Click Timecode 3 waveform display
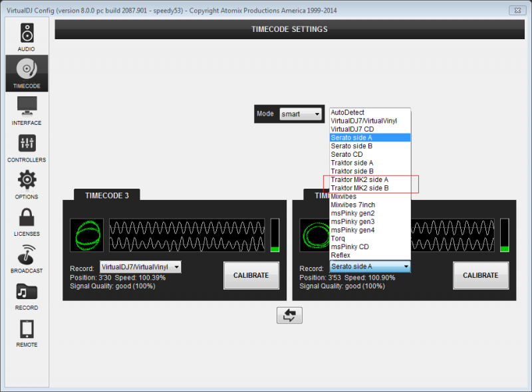 click(x=187, y=235)
